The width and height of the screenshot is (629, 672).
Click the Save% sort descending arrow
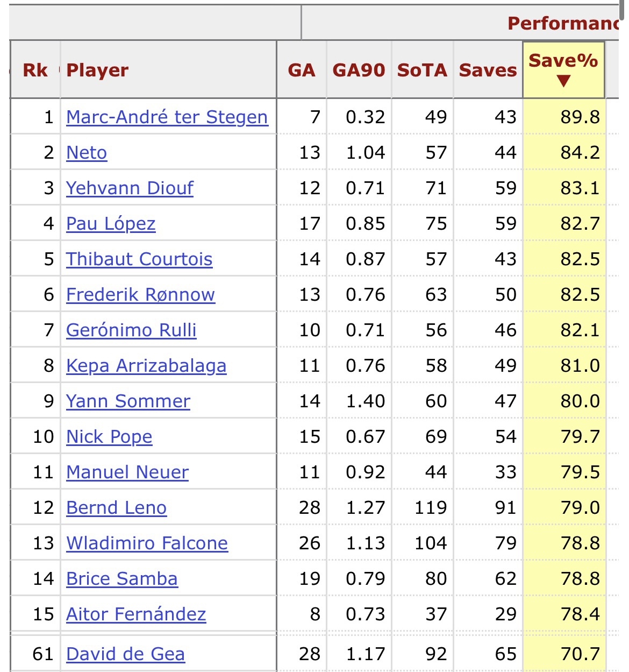(x=563, y=81)
